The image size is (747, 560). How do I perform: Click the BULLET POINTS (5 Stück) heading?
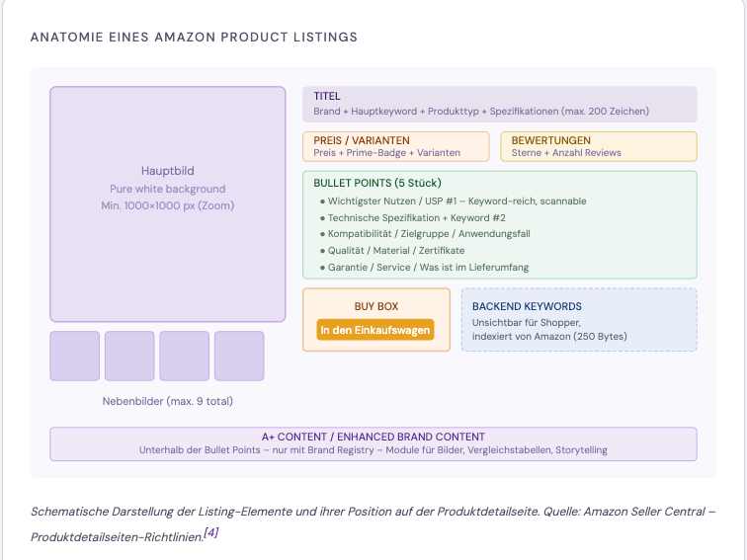[x=377, y=183]
